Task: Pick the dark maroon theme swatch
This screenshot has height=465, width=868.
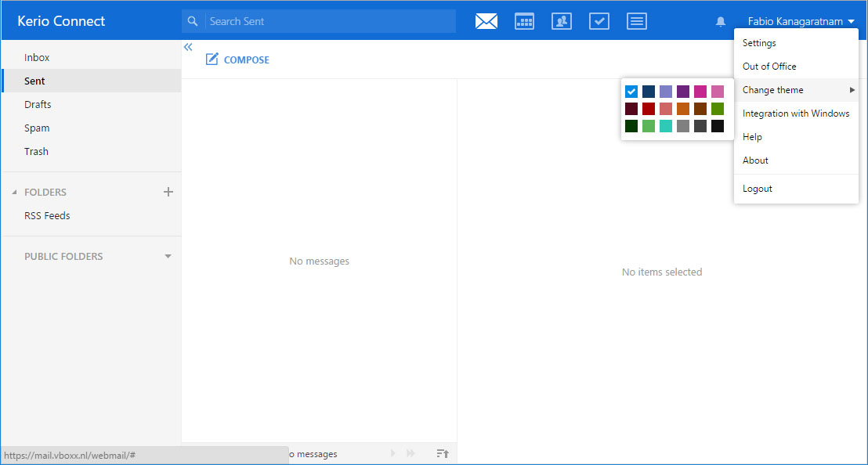Action: (631, 109)
